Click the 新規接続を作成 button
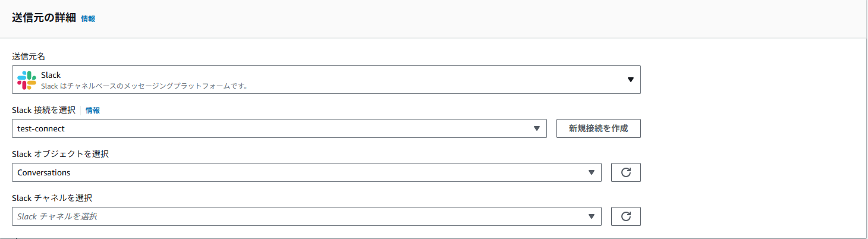Viewport: 868px width, 239px height. pos(598,128)
